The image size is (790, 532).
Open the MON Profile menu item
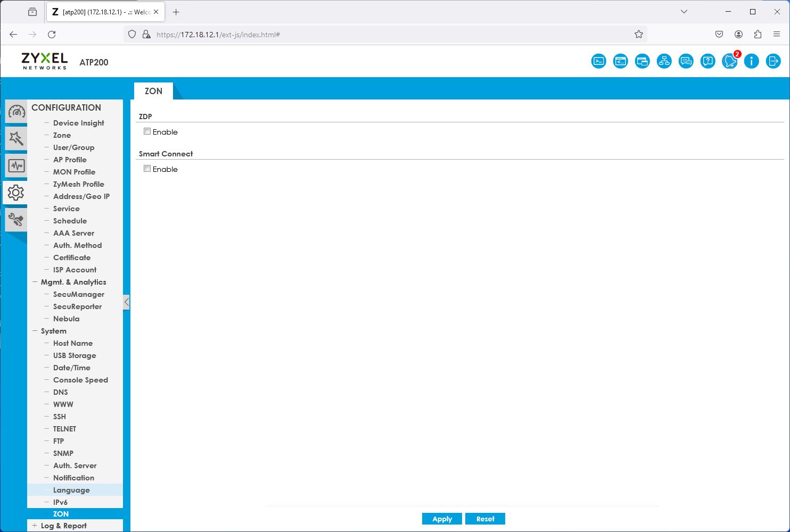pyautogui.click(x=75, y=172)
